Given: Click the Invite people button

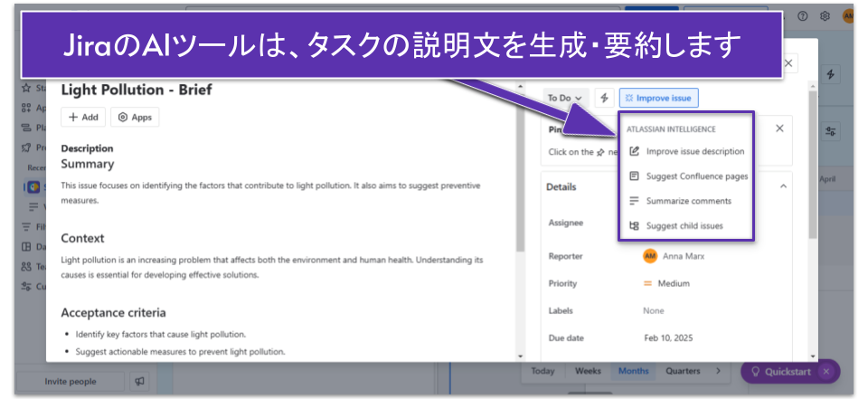Looking at the screenshot, I should click(x=71, y=382).
